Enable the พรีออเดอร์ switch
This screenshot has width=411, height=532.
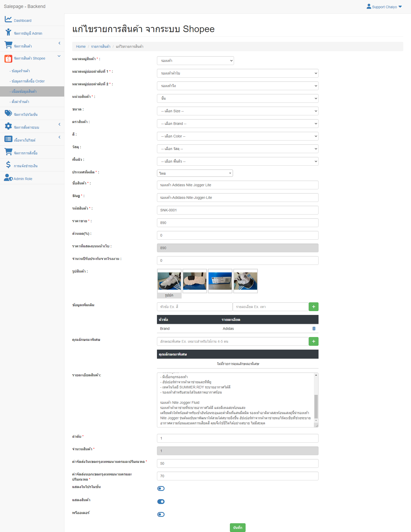point(161,514)
